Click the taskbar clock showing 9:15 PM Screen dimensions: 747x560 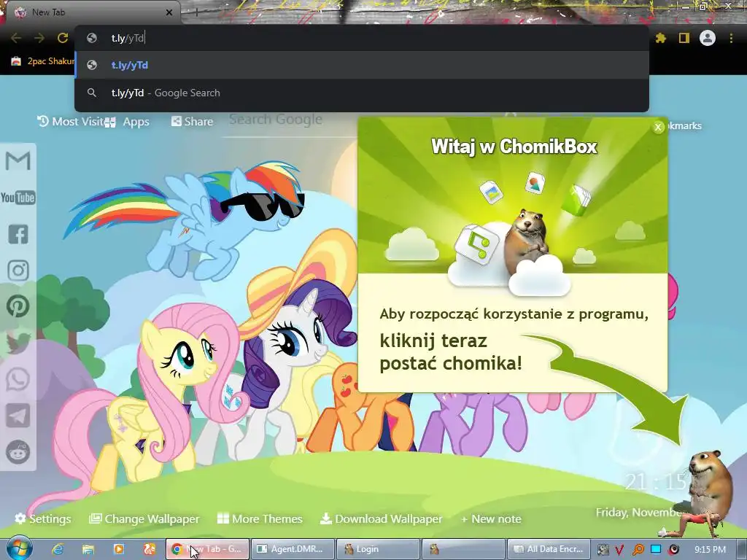(710, 549)
